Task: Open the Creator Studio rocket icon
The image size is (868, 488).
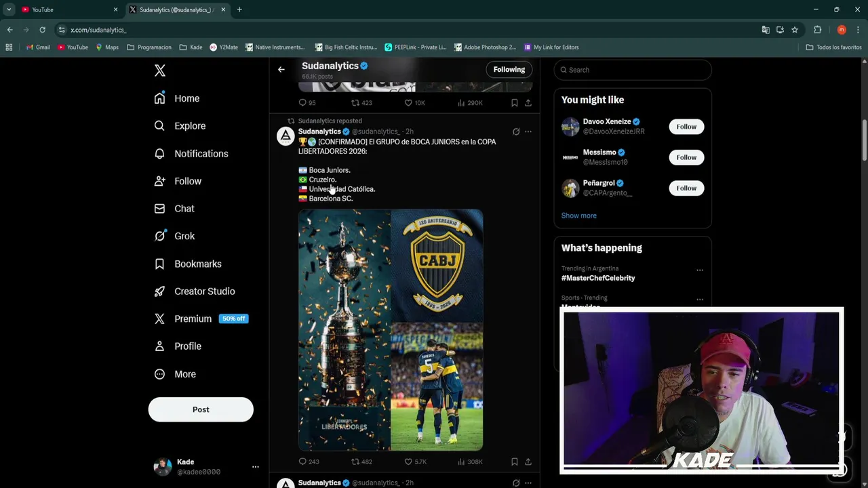Action: click(159, 291)
